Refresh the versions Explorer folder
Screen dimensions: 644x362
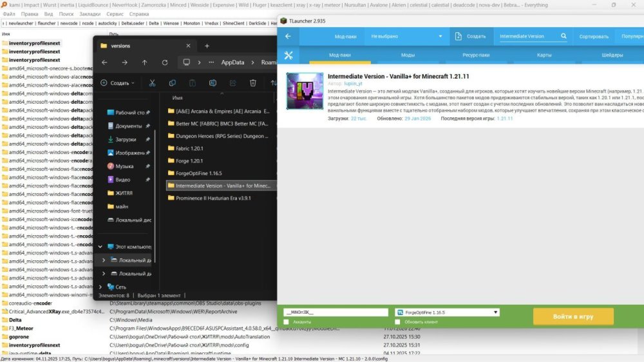coord(165,62)
